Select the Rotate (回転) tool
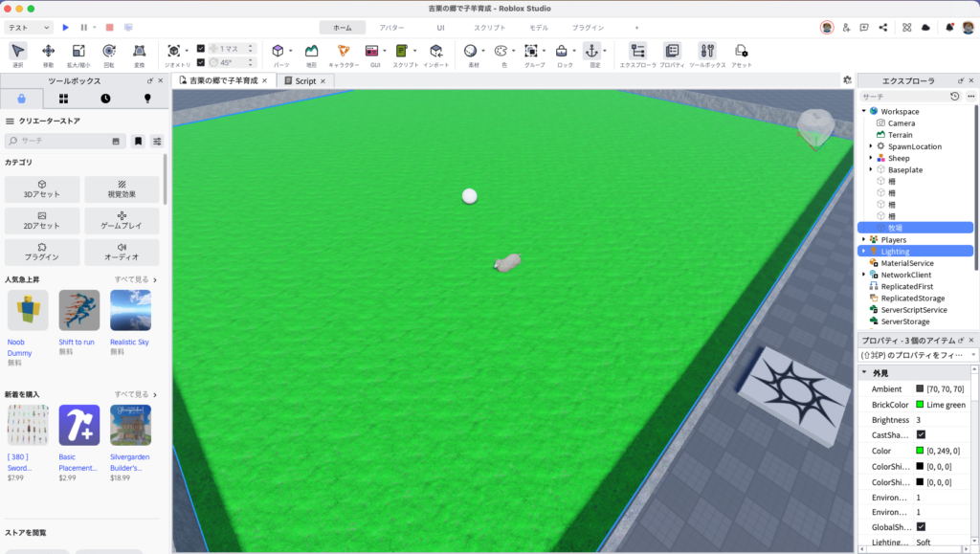 click(x=109, y=51)
